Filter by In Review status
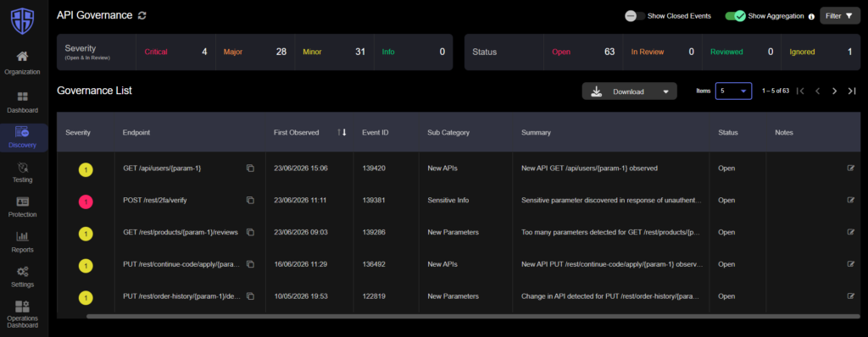 point(663,52)
